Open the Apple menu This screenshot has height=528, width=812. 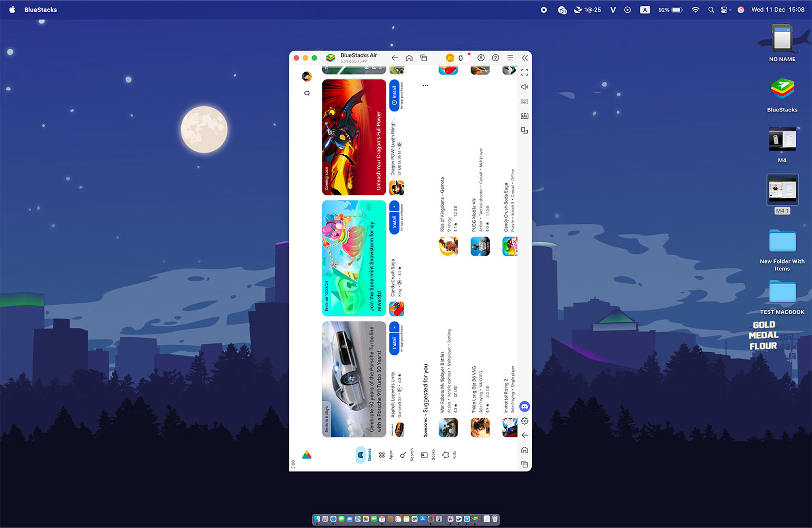[x=12, y=10]
